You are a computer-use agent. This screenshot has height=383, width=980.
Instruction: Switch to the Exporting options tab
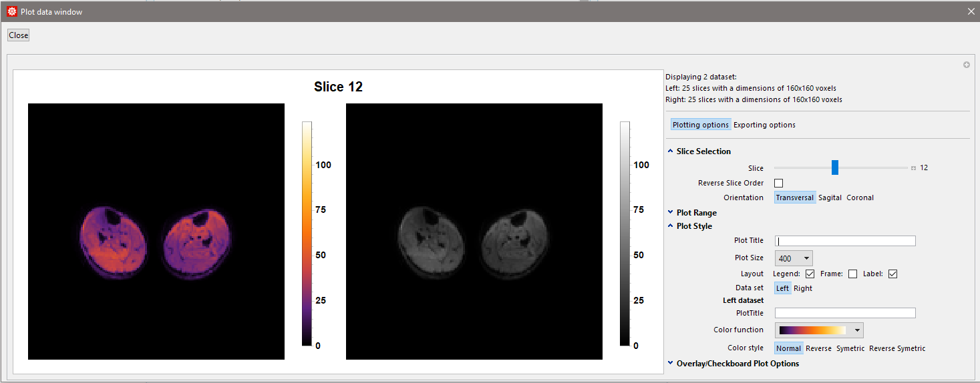pyautogui.click(x=764, y=125)
